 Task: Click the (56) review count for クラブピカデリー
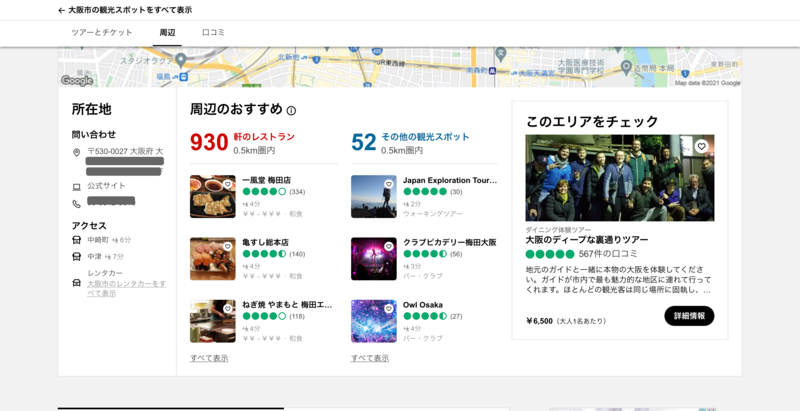pyautogui.click(x=456, y=254)
